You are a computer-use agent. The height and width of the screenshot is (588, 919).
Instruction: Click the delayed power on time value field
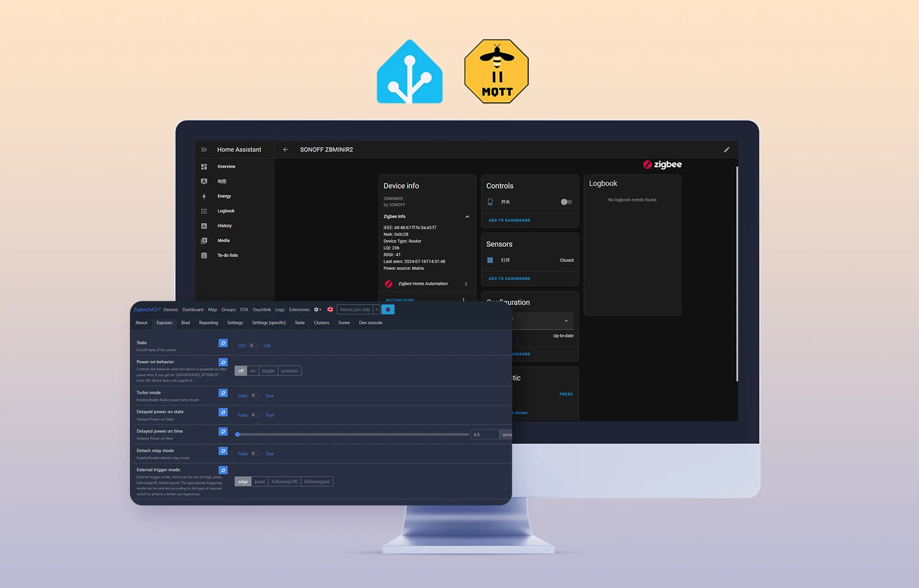[x=484, y=435]
